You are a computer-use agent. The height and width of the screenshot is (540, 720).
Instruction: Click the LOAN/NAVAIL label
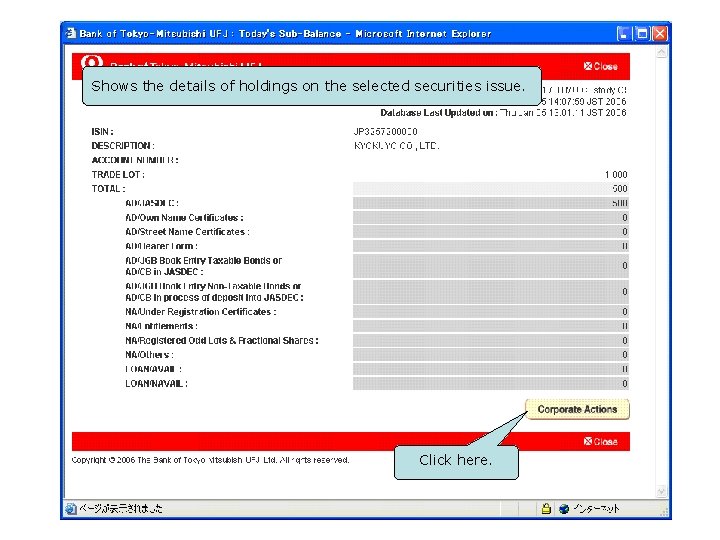pyautogui.click(x=157, y=383)
